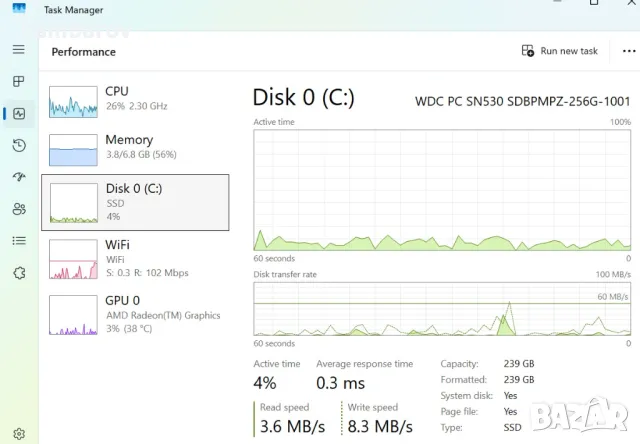Select the Disk 0 (C:) entry
The height and width of the screenshot is (444, 640).
point(135,202)
